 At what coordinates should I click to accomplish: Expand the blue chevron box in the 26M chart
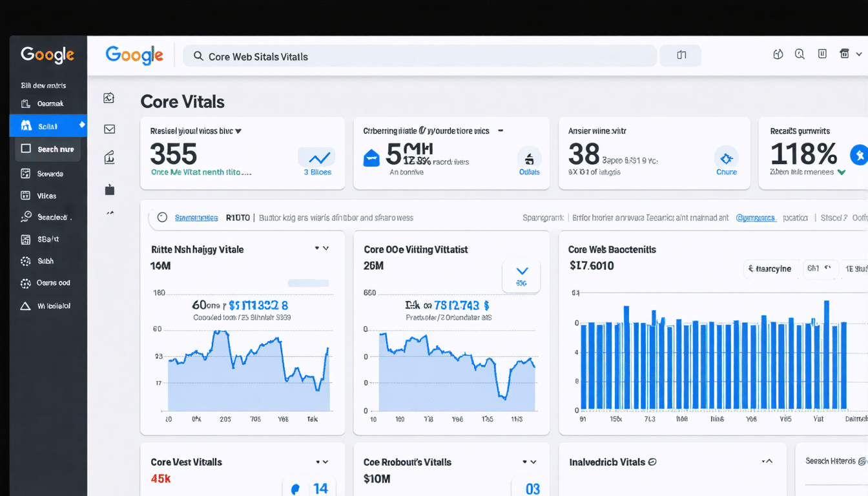[x=521, y=276]
